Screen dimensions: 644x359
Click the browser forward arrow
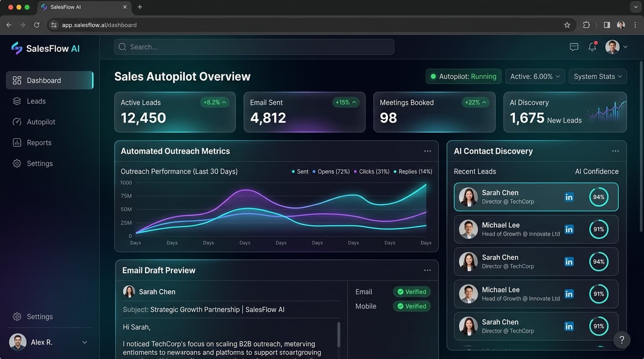(x=22, y=25)
